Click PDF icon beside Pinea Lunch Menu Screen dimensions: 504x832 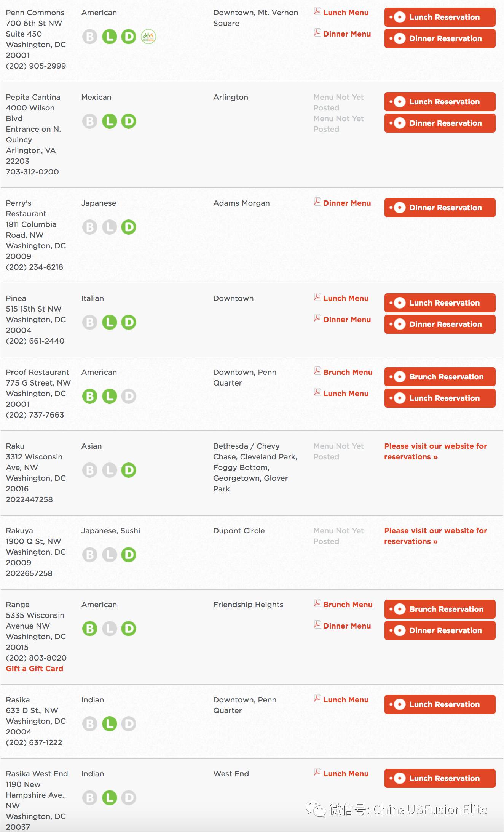[317, 297]
